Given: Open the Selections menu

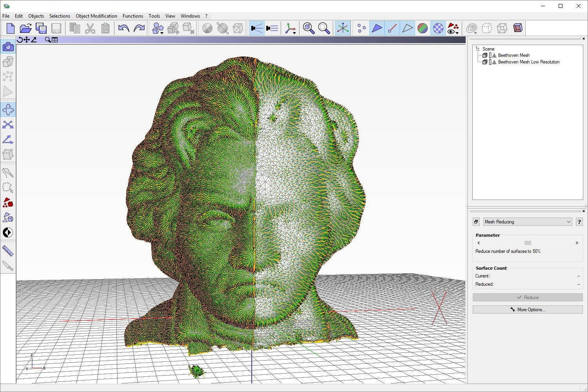Looking at the screenshot, I should [x=60, y=16].
